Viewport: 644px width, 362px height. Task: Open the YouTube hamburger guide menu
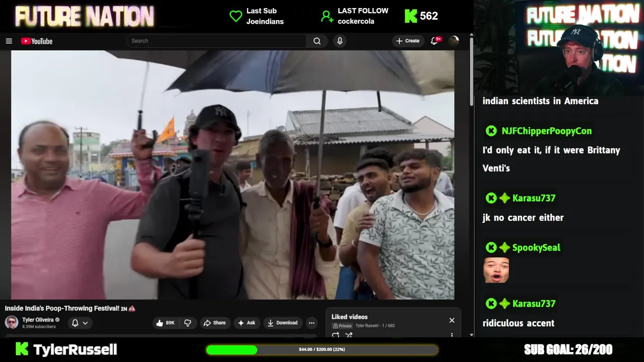pyautogui.click(x=9, y=41)
